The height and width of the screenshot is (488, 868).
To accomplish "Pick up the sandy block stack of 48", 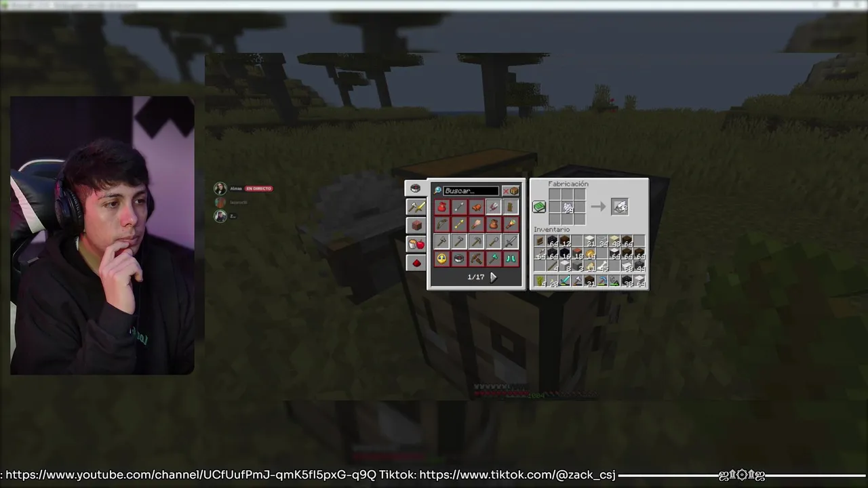I will [x=614, y=241].
